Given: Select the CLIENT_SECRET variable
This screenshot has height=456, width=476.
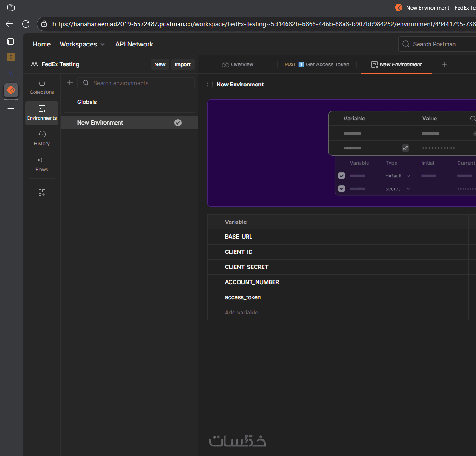Looking at the screenshot, I should tap(247, 267).
